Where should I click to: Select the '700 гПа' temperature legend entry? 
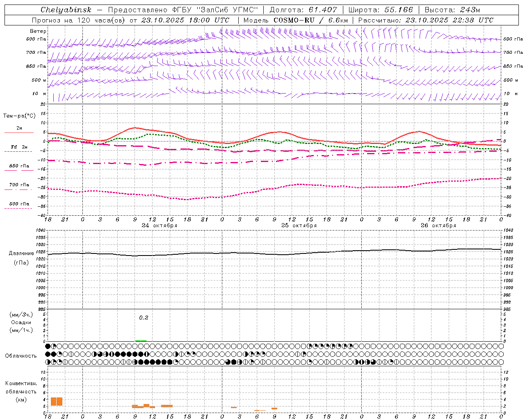(19, 185)
